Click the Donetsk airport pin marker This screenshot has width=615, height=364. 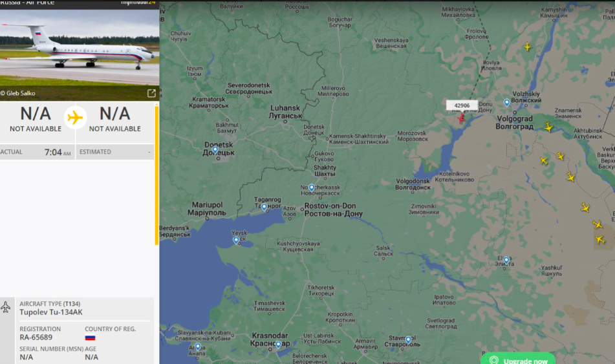215,149
